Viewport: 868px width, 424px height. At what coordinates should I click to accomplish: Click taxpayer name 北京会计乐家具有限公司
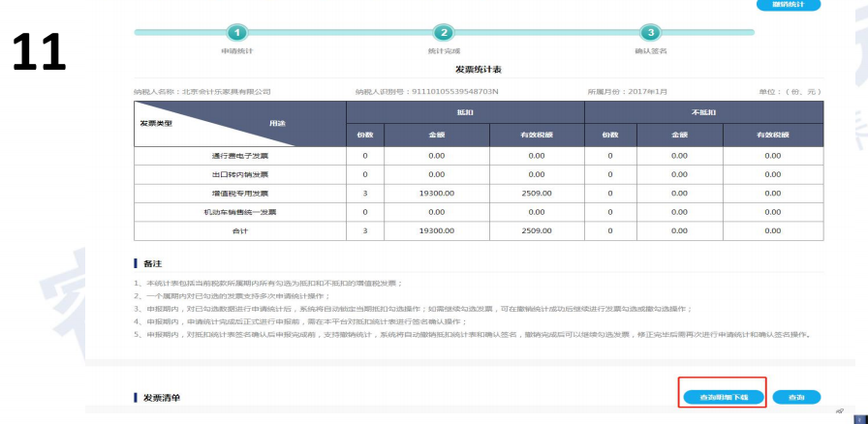pos(227,91)
